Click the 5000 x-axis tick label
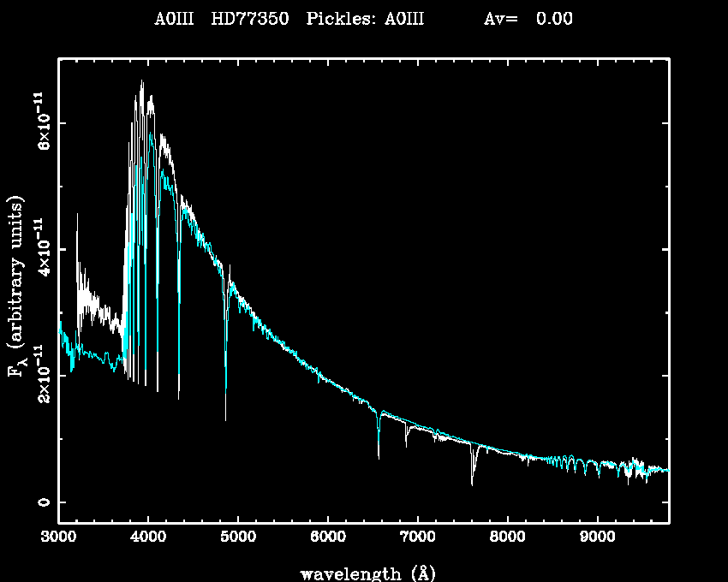 238,537
